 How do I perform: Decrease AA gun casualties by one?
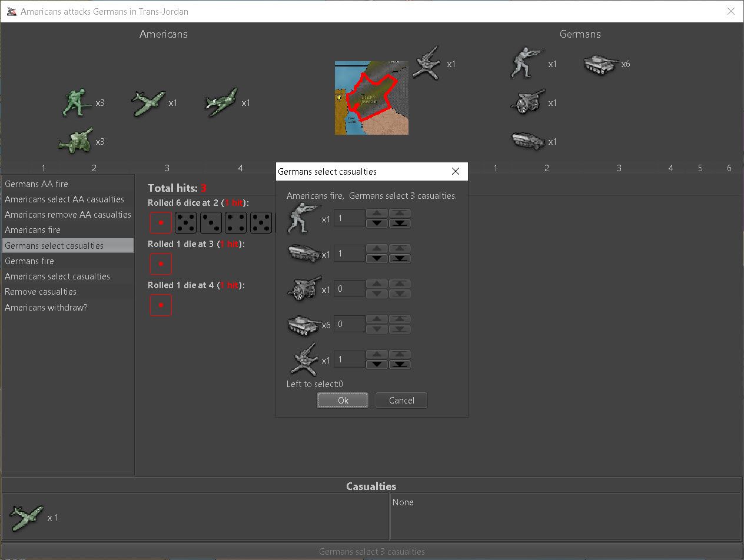click(x=377, y=365)
